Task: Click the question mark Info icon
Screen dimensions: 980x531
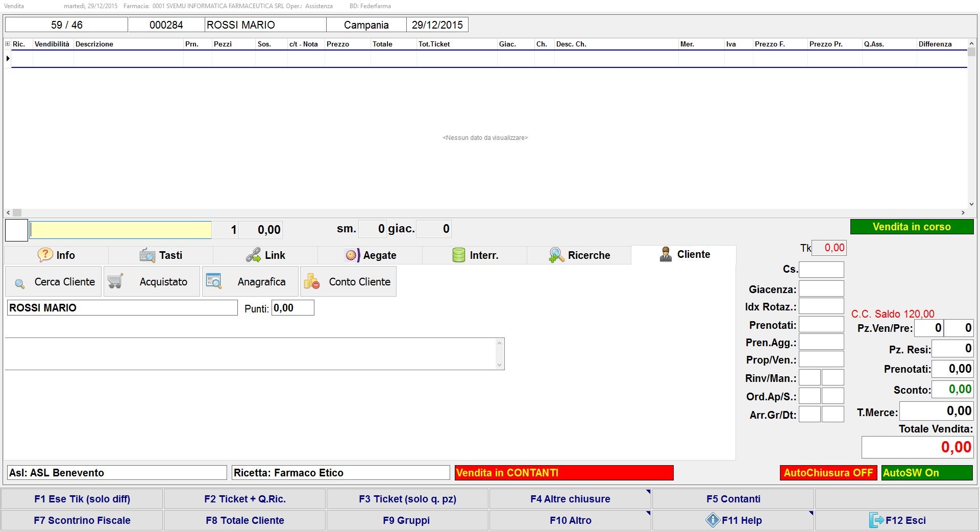Action: pos(45,255)
